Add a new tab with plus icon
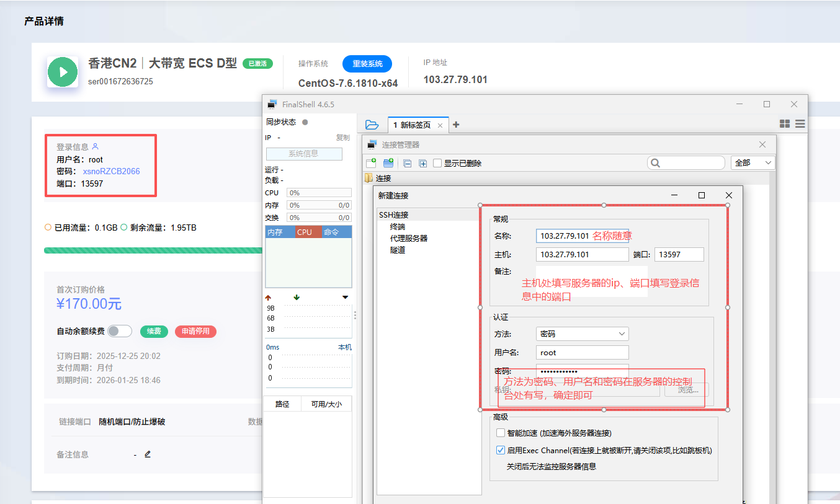 (456, 125)
